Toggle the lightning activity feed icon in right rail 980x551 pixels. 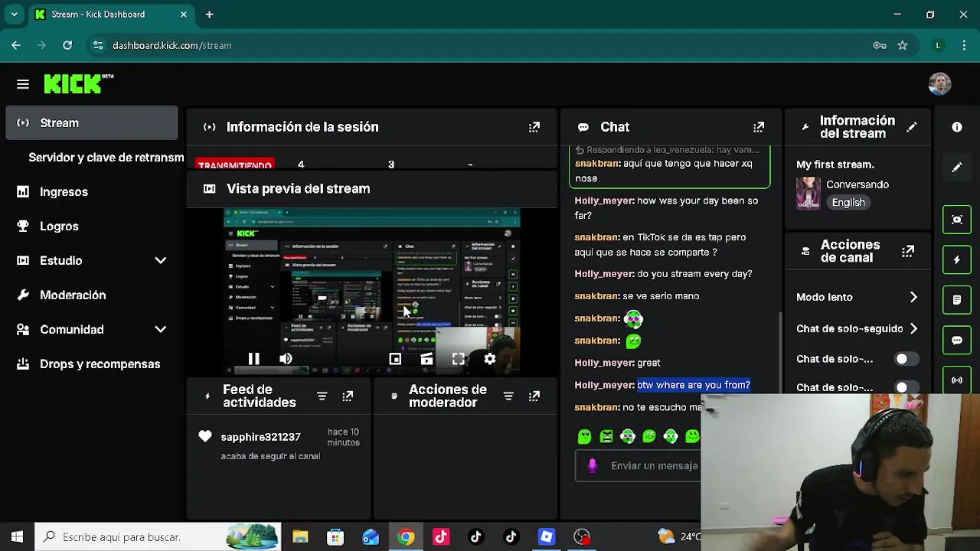(x=957, y=259)
